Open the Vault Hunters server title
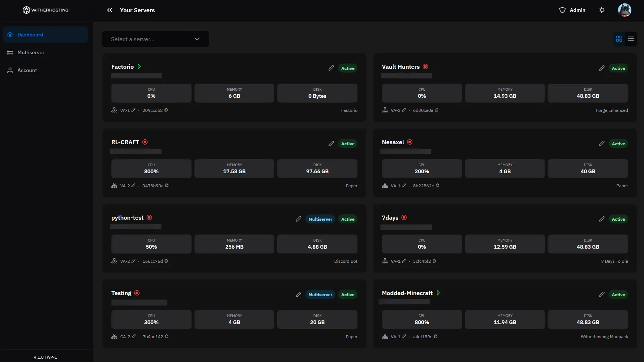This screenshot has width=644, height=362. pyautogui.click(x=401, y=67)
